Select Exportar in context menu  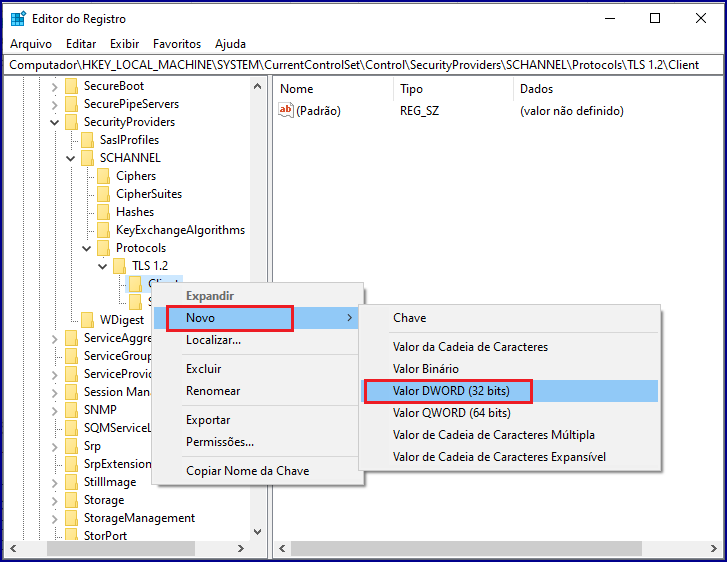coord(256,420)
